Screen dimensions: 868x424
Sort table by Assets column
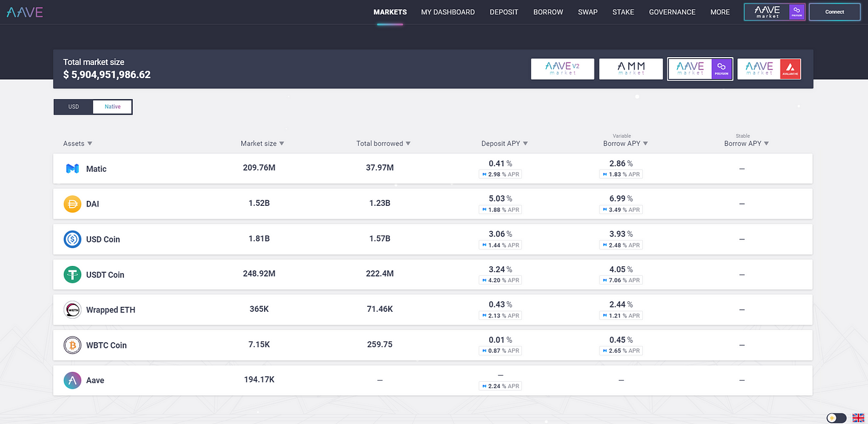click(x=77, y=144)
